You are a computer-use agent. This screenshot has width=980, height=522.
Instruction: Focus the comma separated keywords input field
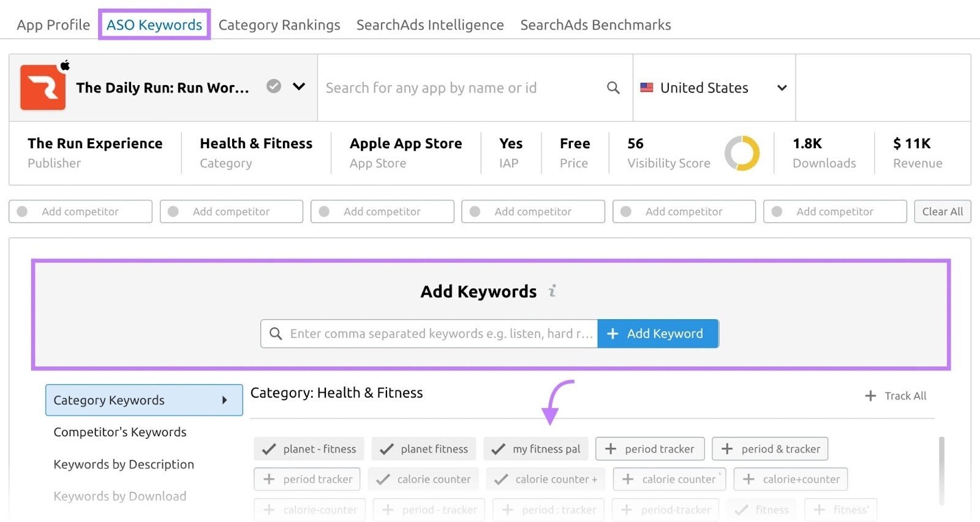(x=429, y=333)
